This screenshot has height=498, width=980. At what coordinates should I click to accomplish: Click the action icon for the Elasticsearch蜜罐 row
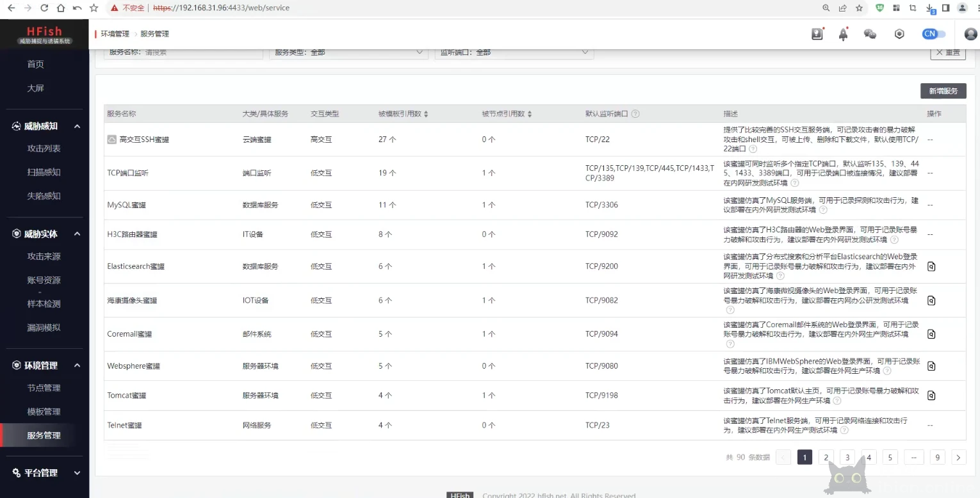click(931, 266)
